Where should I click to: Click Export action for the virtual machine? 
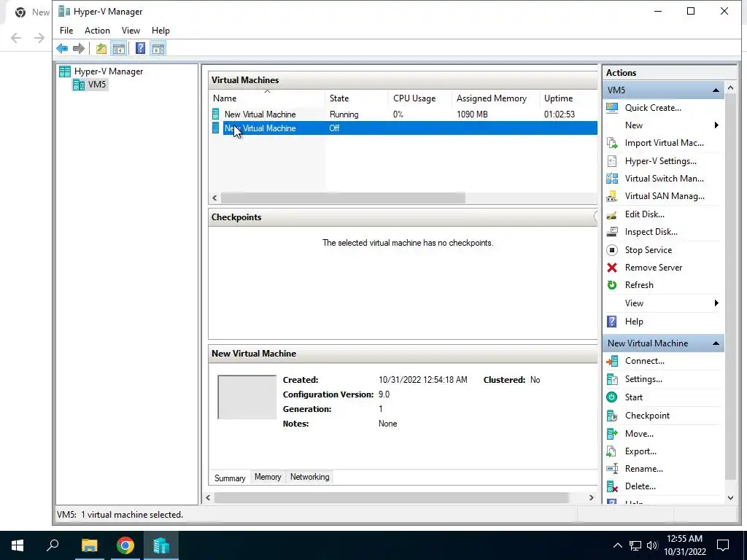[x=640, y=451]
